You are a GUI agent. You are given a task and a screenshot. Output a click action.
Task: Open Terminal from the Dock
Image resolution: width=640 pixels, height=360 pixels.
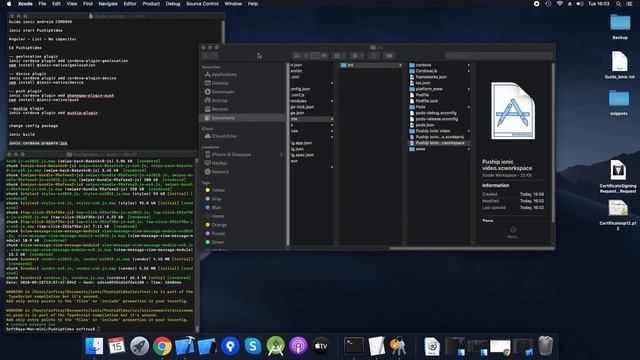click(x=354, y=346)
